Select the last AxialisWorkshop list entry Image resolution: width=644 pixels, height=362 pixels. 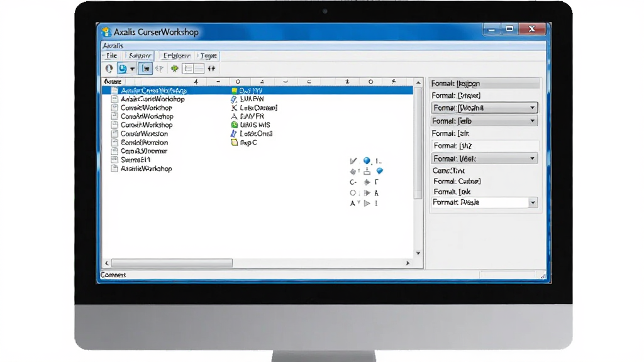146,168
